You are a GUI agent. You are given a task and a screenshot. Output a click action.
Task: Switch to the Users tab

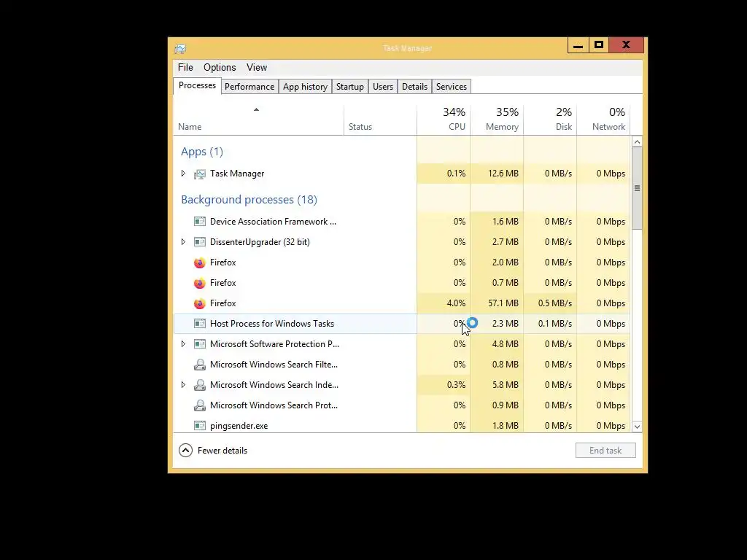[383, 87]
